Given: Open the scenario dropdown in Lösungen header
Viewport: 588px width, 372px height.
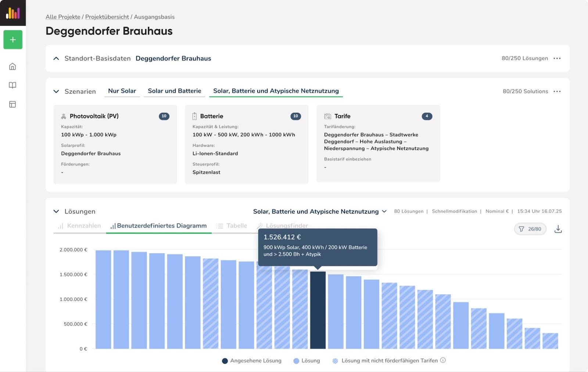Looking at the screenshot, I should point(320,211).
